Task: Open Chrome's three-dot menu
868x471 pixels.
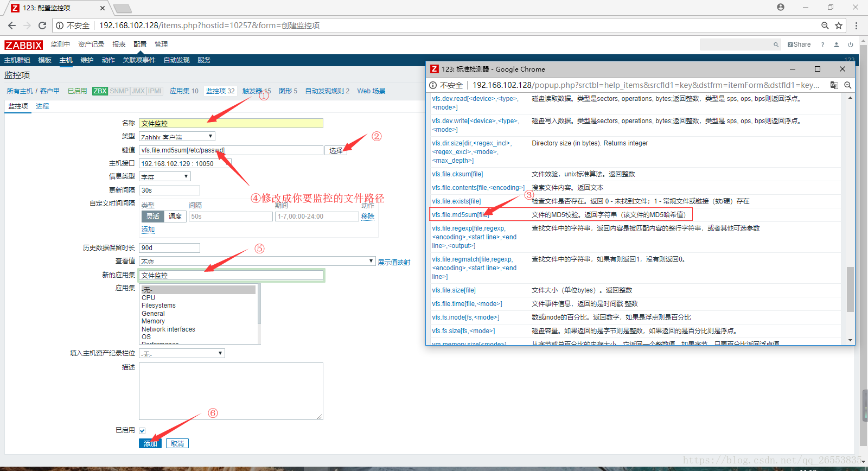Action: pyautogui.click(x=856, y=26)
